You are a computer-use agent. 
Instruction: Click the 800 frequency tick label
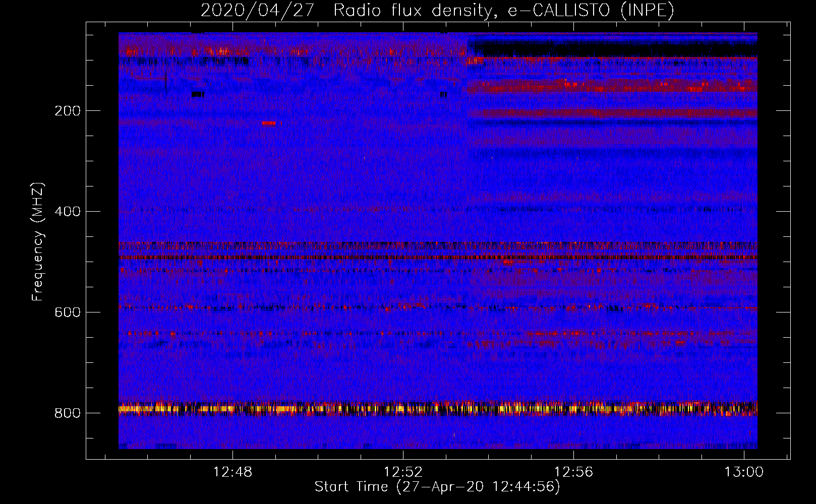(x=68, y=413)
